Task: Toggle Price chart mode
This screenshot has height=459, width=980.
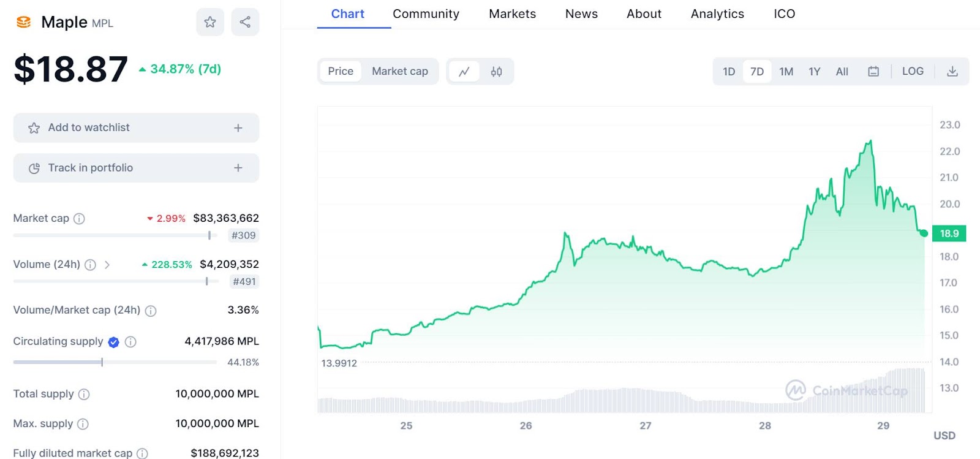Action: point(341,71)
